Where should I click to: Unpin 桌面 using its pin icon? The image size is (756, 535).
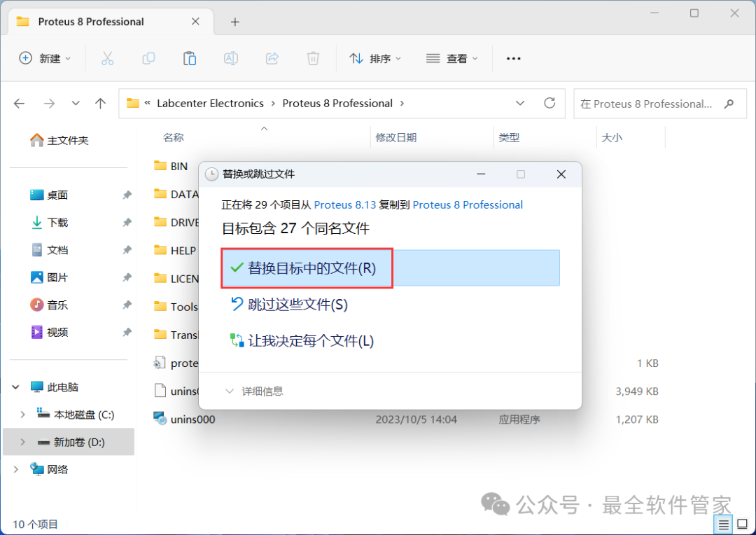coord(127,195)
